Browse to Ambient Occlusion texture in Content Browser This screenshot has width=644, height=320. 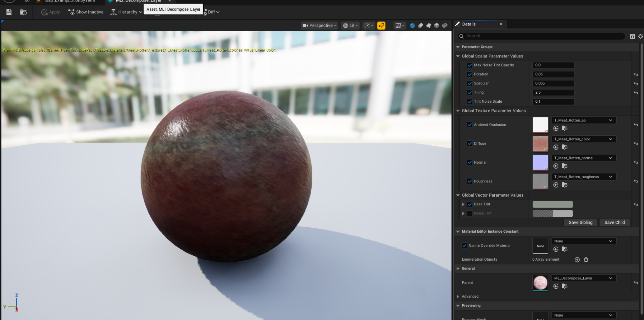pos(565,128)
